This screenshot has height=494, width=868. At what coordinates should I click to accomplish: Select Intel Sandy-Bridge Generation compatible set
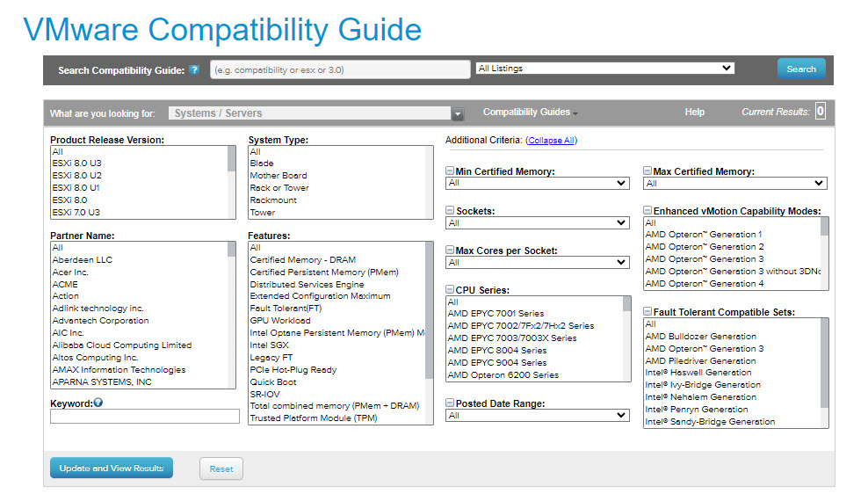tap(710, 422)
